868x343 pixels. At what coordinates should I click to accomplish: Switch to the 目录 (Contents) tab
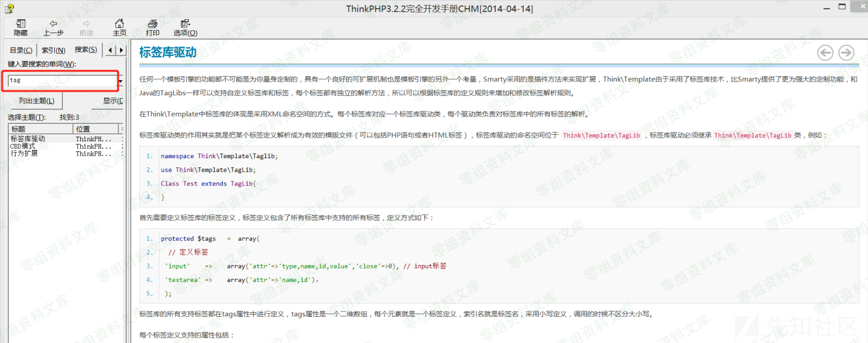point(21,50)
